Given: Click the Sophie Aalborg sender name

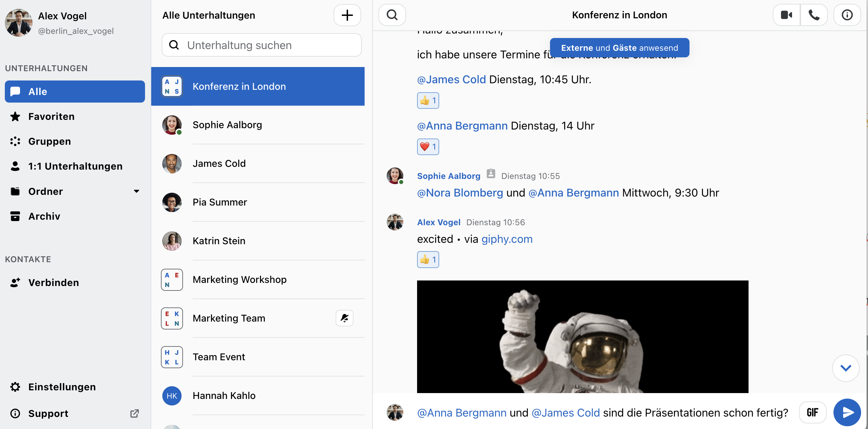Looking at the screenshot, I should pos(449,176).
